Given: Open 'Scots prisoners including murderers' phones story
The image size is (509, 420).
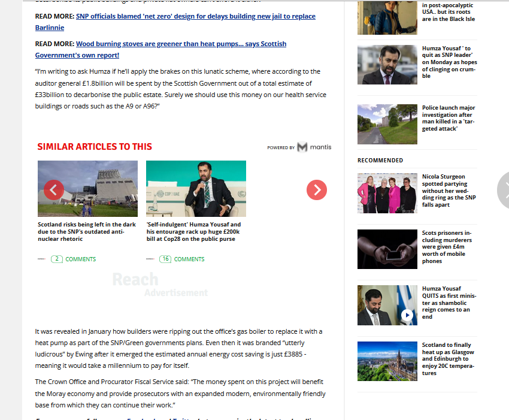Looking at the screenshot, I should click(447, 247).
